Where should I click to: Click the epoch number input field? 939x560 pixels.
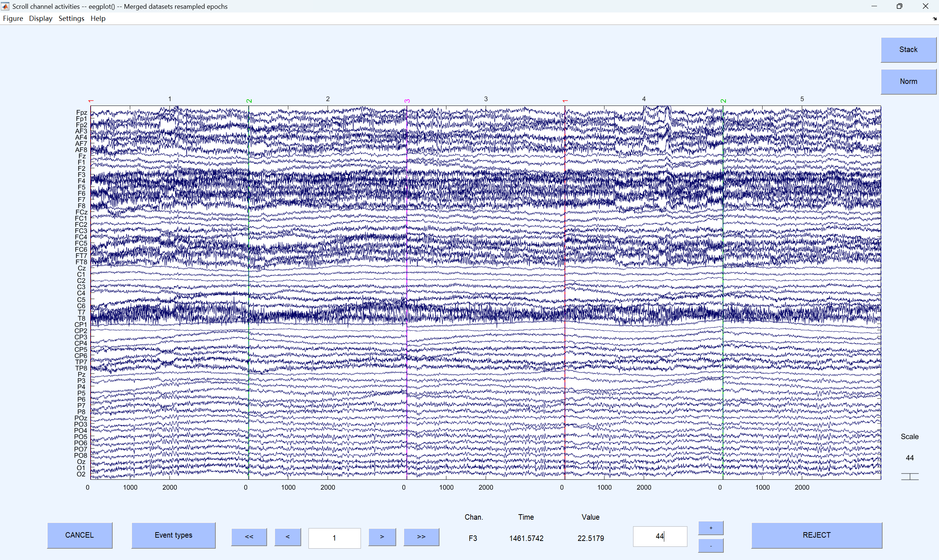334,538
